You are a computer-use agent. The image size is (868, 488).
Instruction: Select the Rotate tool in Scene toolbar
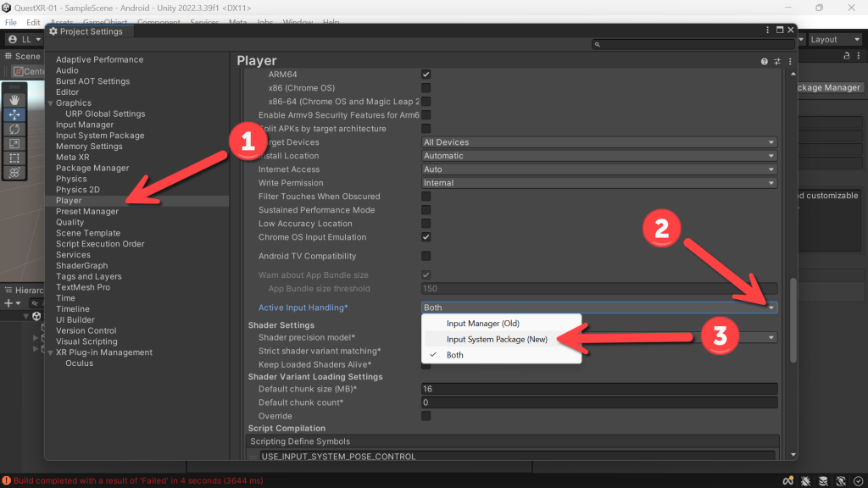coord(14,129)
